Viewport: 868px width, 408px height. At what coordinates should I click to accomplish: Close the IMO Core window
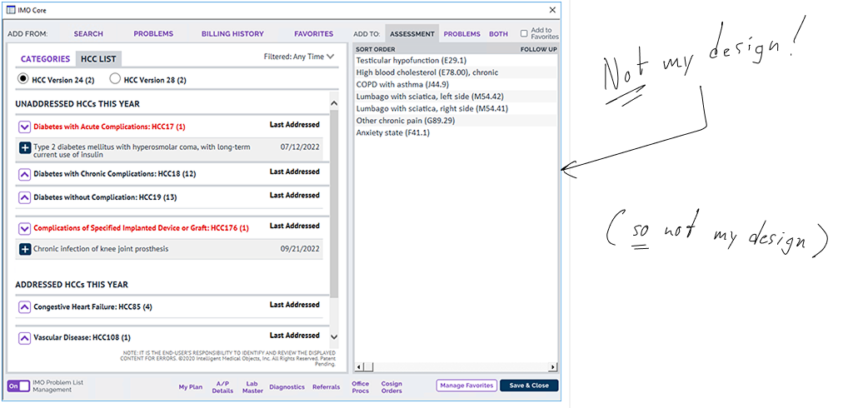[x=552, y=10]
